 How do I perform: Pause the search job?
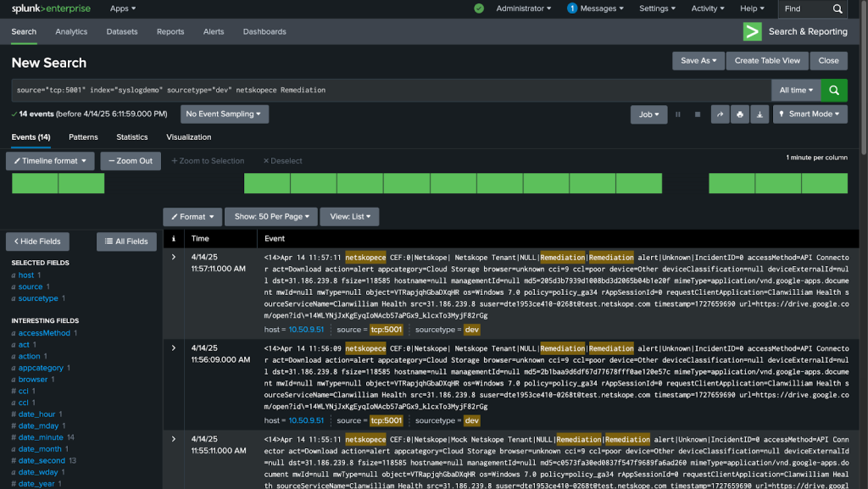(x=677, y=114)
